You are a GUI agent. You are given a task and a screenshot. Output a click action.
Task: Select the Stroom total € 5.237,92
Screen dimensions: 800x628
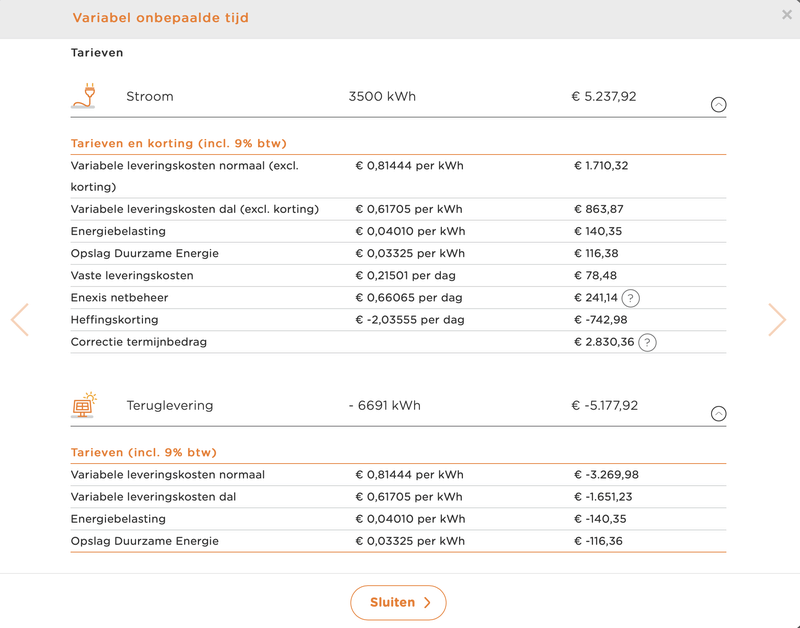603,97
